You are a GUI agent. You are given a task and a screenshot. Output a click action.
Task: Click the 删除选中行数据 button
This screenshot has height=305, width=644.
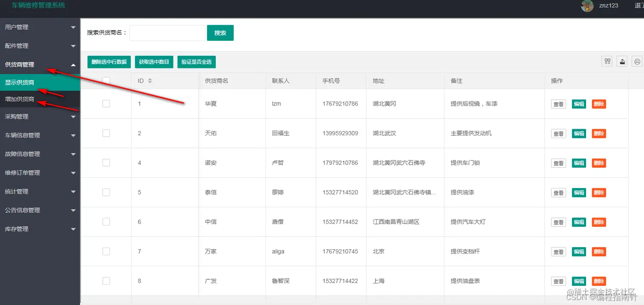pyautogui.click(x=109, y=62)
